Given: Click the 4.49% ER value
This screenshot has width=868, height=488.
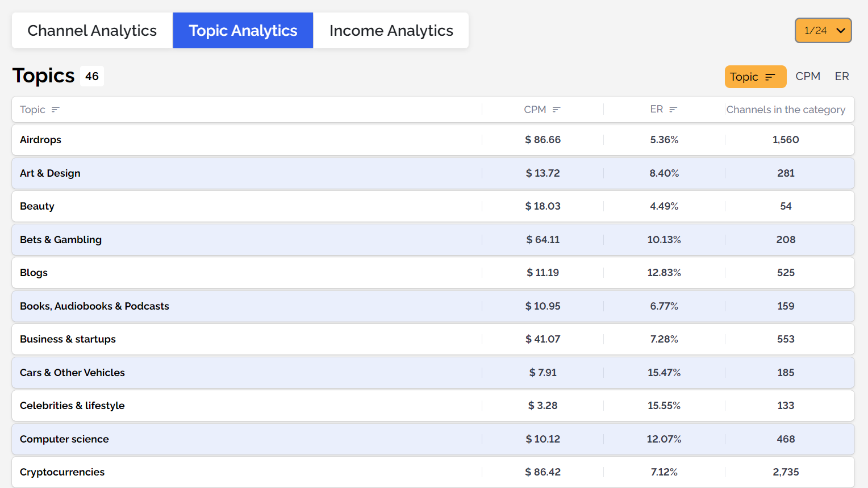Looking at the screenshot, I should tap(664, 206).
